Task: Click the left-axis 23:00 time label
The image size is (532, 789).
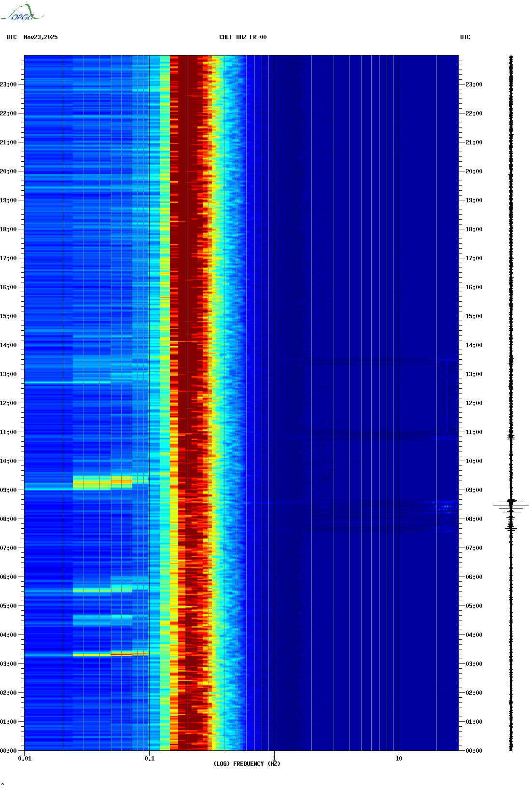Action: tap(8, 85)
